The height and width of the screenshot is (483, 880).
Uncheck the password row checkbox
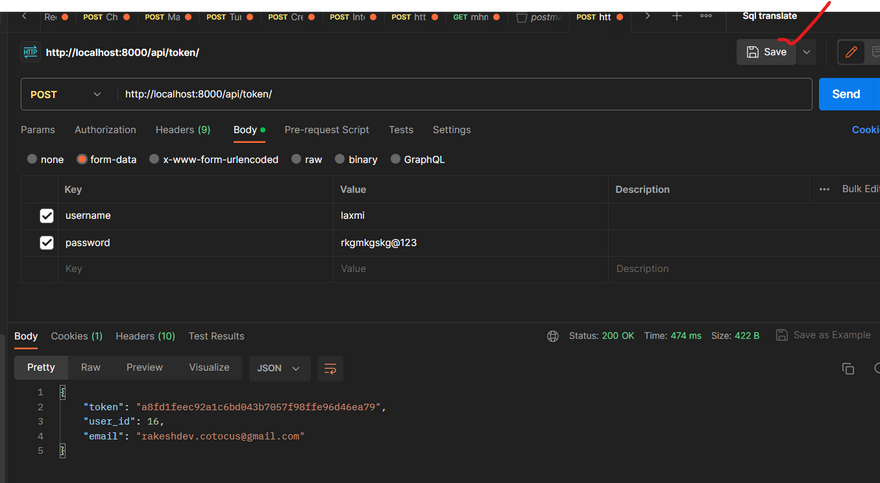pyautogui.click(x=47, y=243)
